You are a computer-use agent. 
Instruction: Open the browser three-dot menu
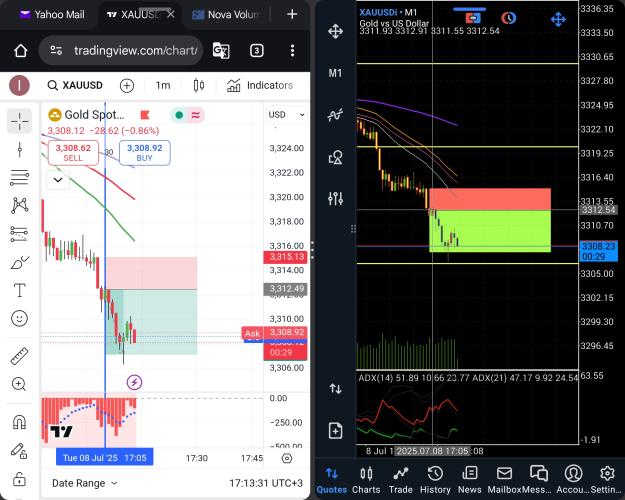293,51
